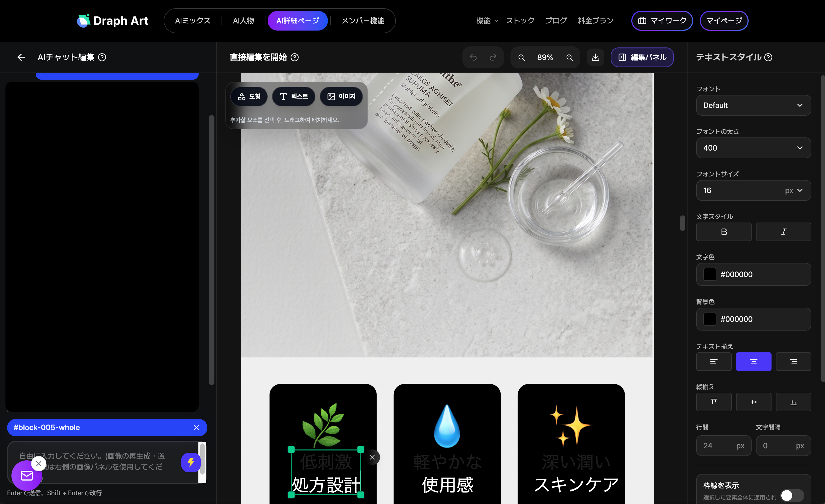Click the 背景色 #000000 hex field

click(753, 319)
